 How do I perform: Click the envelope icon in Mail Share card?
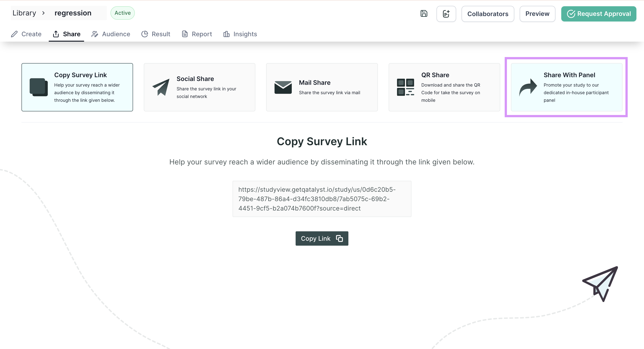point(283,87)
